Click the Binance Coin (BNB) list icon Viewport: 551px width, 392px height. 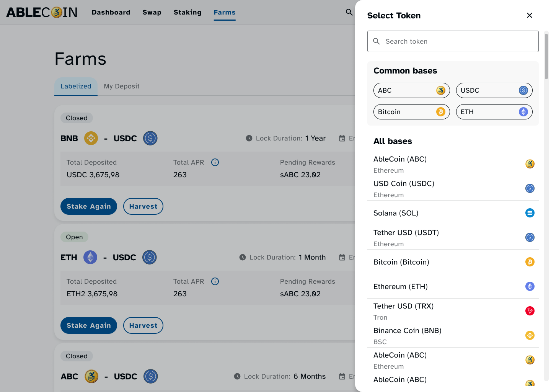point(530,335)
